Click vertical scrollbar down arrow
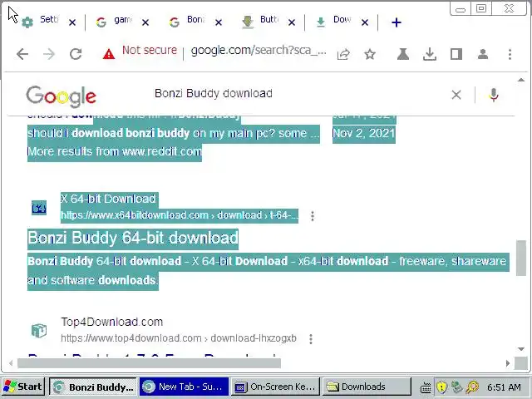This screenshot has width=532, height=399. coord(521,349)
